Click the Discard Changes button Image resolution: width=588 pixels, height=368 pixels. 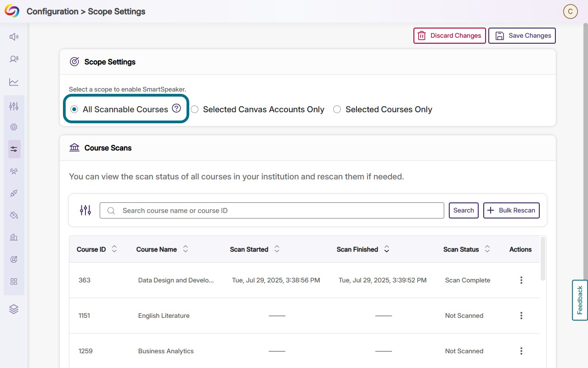click(x=449, y=35)
